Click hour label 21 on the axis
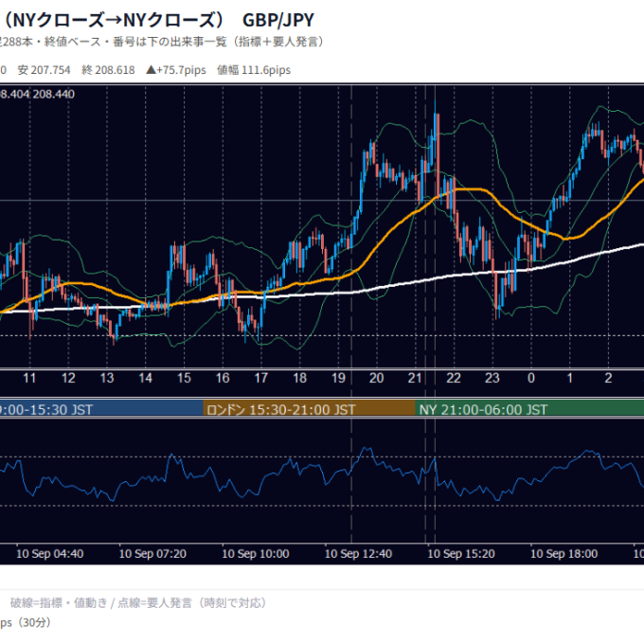 coord(415,378)
